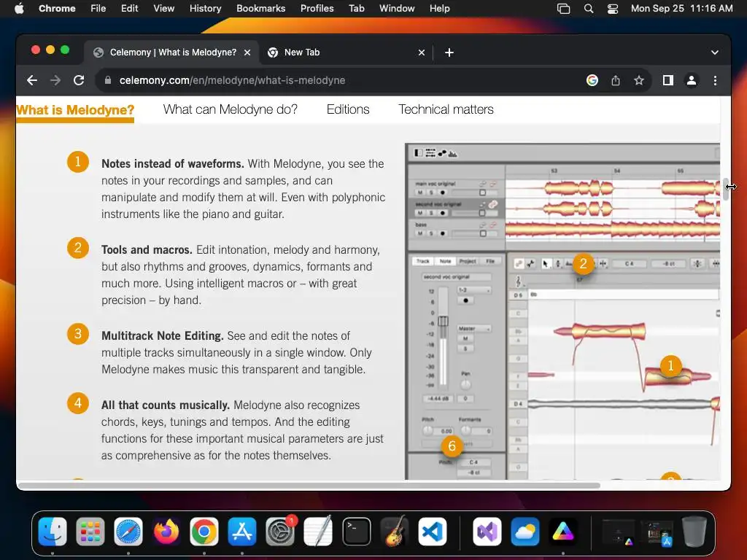Click numbered circle 3 beside Multitrack Note Editing
The width and height of the screenshot is (747, 560).
77,334
